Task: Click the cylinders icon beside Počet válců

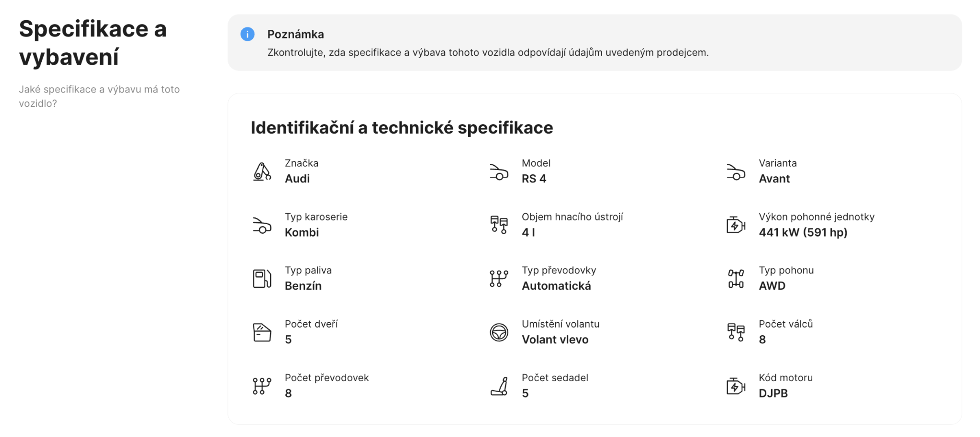Action: coord(736,332)
